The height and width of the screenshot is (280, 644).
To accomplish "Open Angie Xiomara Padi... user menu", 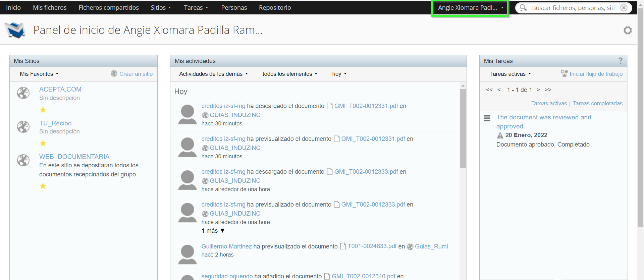I will pos(470,8).
